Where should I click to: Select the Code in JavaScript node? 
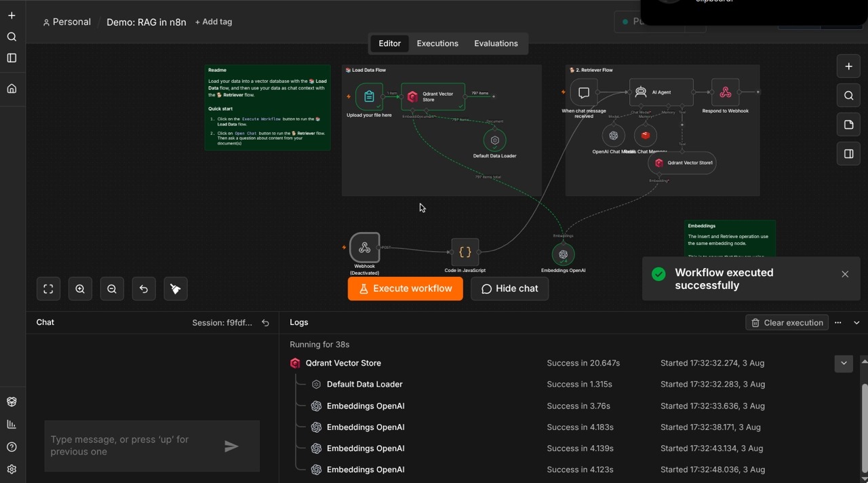click(465, 252)
